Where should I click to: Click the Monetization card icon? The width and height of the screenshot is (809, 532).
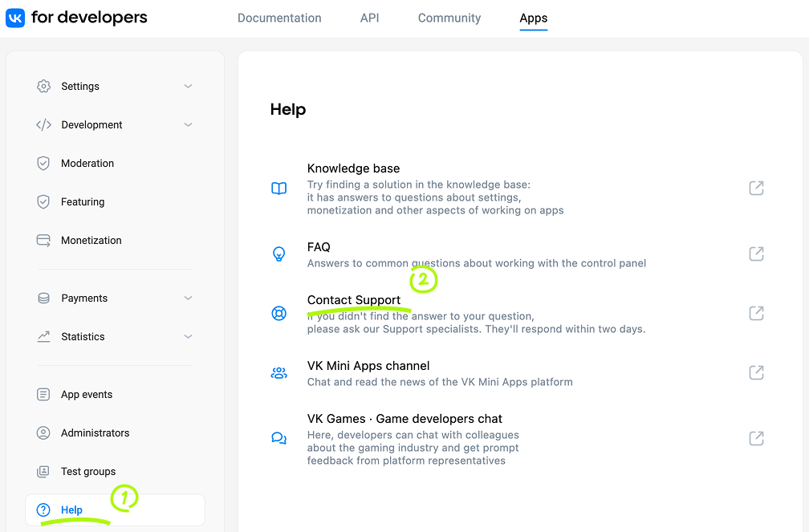tap(43, 241)
